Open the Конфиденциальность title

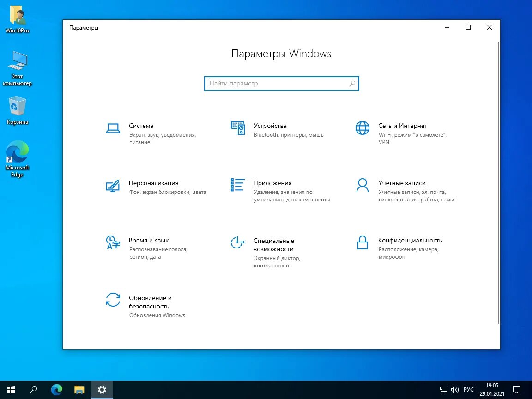(x=410, y=240)
